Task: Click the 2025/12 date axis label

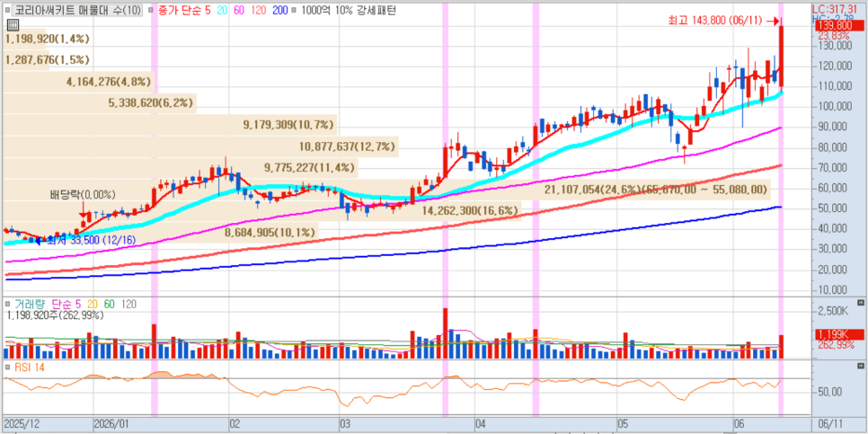Action: click(22, 425)
